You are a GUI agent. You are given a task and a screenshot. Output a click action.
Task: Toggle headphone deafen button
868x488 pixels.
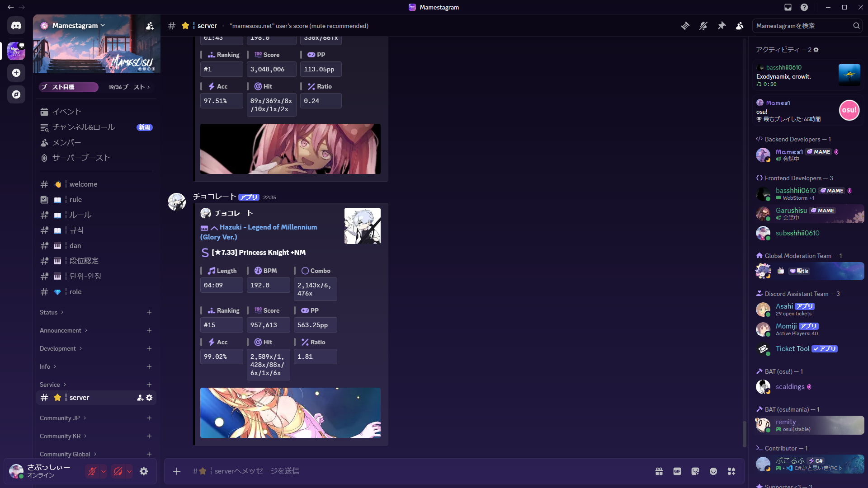[x=118, y=471]
